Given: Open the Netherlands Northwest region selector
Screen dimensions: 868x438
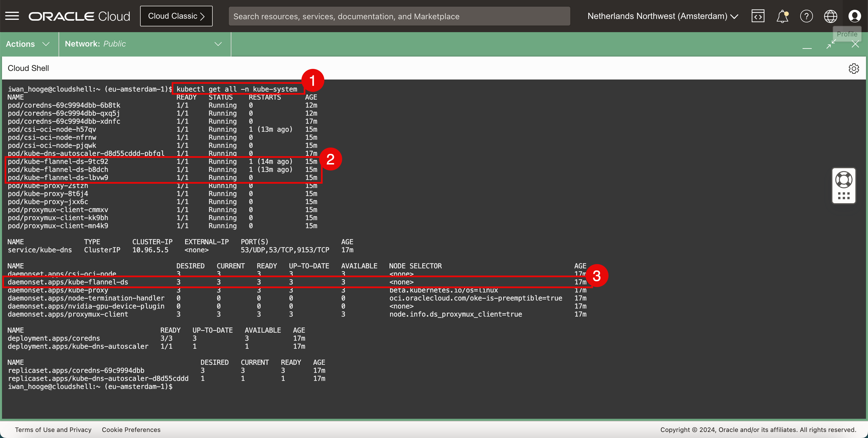Looking at the screenshot, I should [662, 16].
